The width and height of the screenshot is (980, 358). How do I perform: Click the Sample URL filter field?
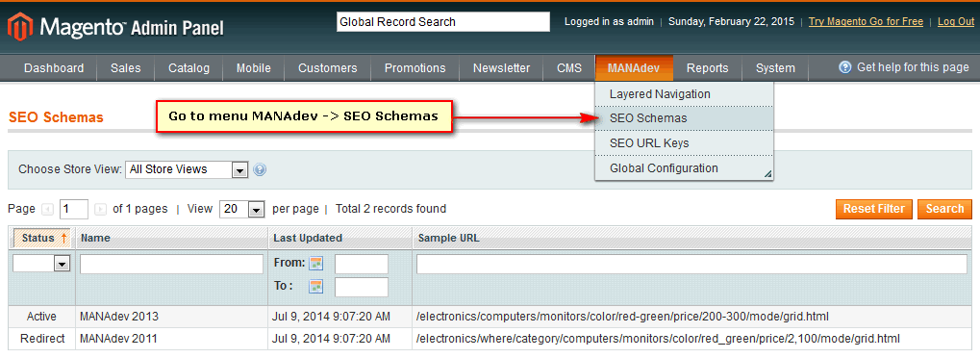(x=691, y=264)
